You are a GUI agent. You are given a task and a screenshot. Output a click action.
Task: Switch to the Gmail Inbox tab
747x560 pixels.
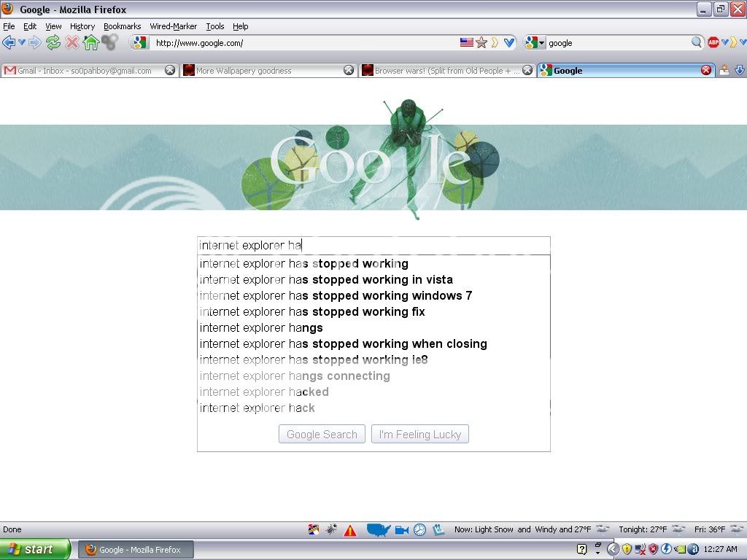click(89, 71)
